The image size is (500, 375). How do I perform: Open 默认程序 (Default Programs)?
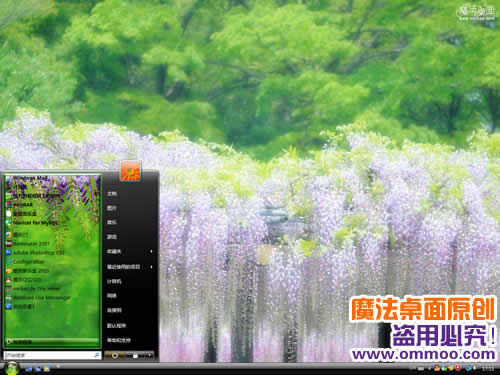click(x=116, y=325)
